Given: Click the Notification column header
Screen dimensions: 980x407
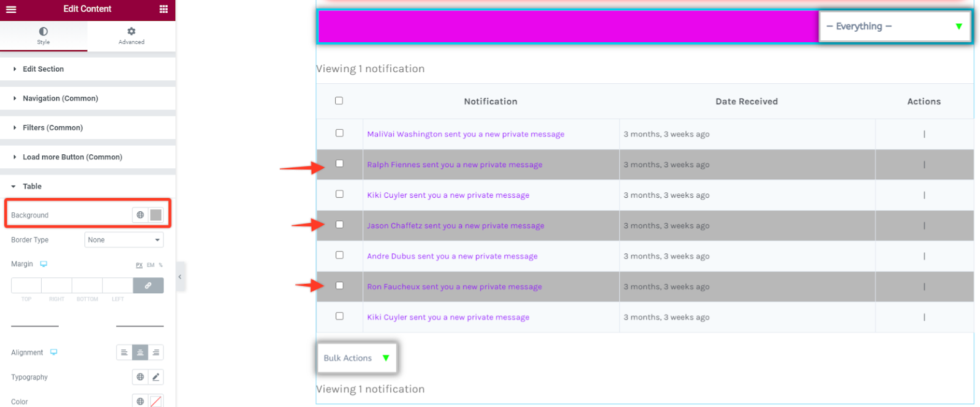Looking at the screenshot, I should click(x=491, y=102).
